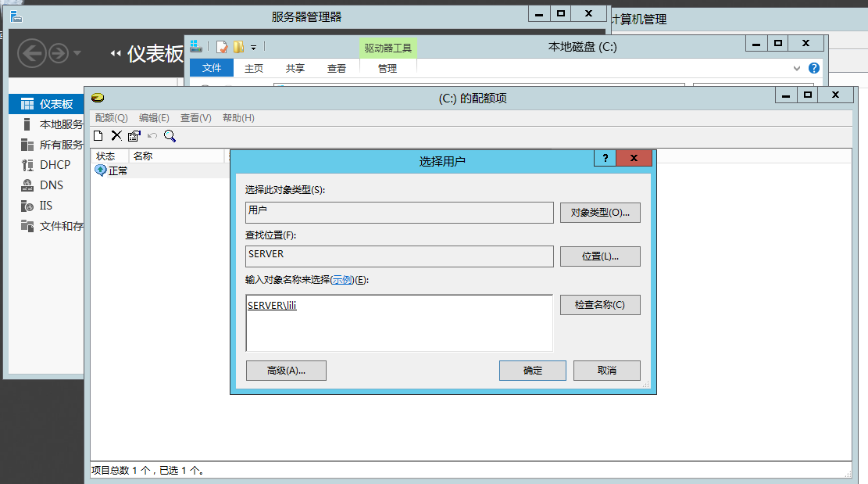
Task: Switch to the 查看 ribbon tab in Explorer
Action: (337, 68)
